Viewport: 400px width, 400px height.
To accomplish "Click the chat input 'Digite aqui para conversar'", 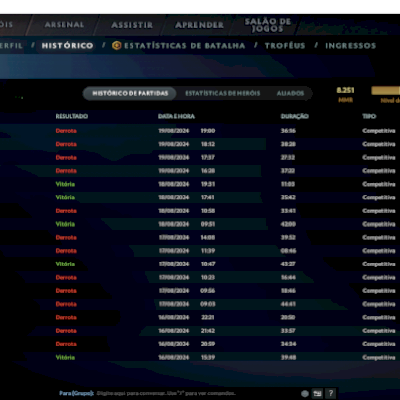I will [x=166, y=393].
